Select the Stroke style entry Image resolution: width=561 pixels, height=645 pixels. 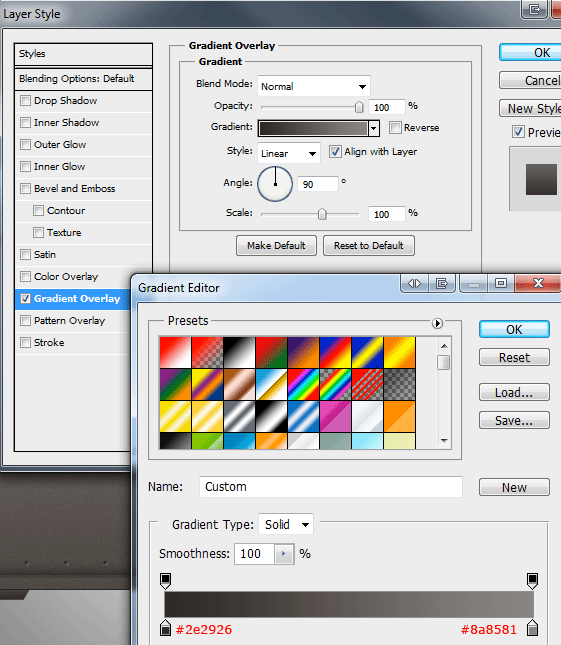[49, 342]
